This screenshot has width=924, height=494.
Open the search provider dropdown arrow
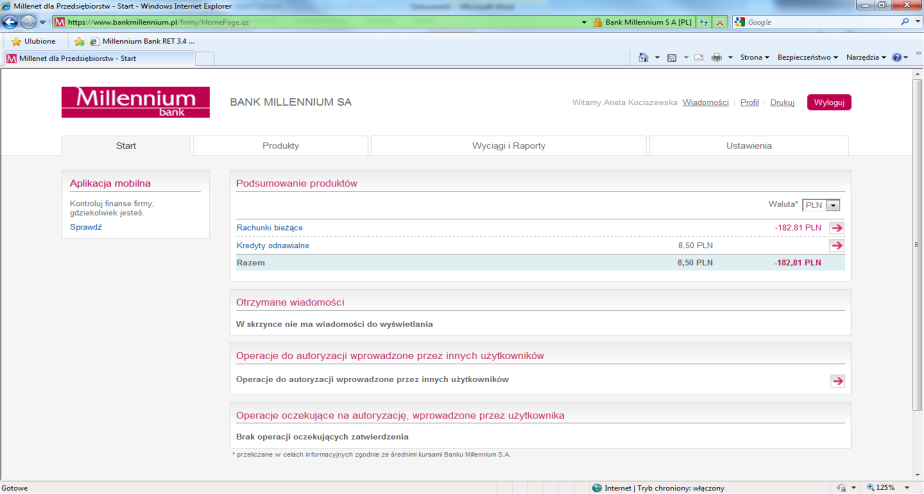[x=918, y=22]
